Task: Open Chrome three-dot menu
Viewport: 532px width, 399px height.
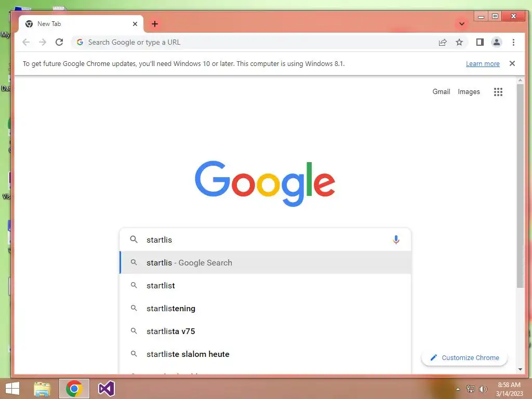Action: point(513,42)
